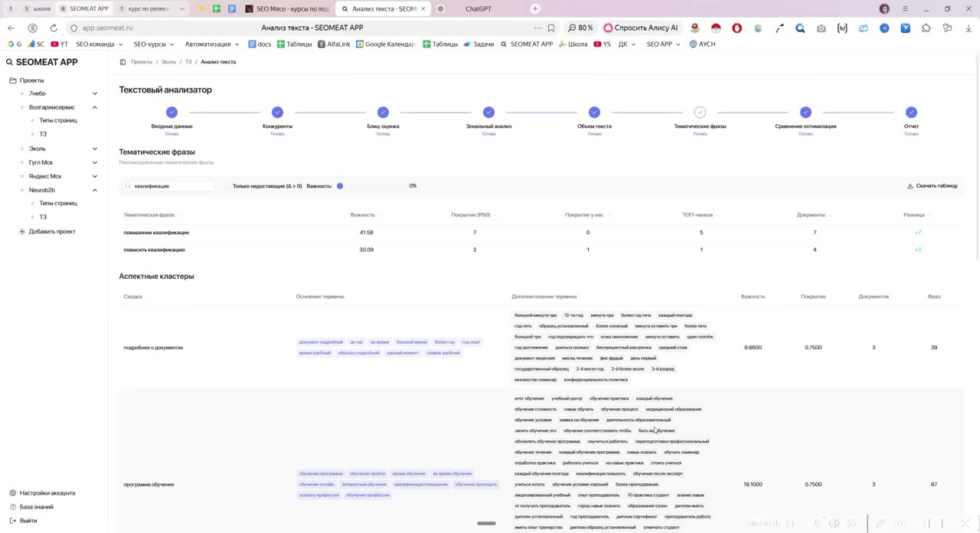Open ТЗ under Neurob2b in sidebar
This screenshot has width=980, height=533.
coord(43,217)
